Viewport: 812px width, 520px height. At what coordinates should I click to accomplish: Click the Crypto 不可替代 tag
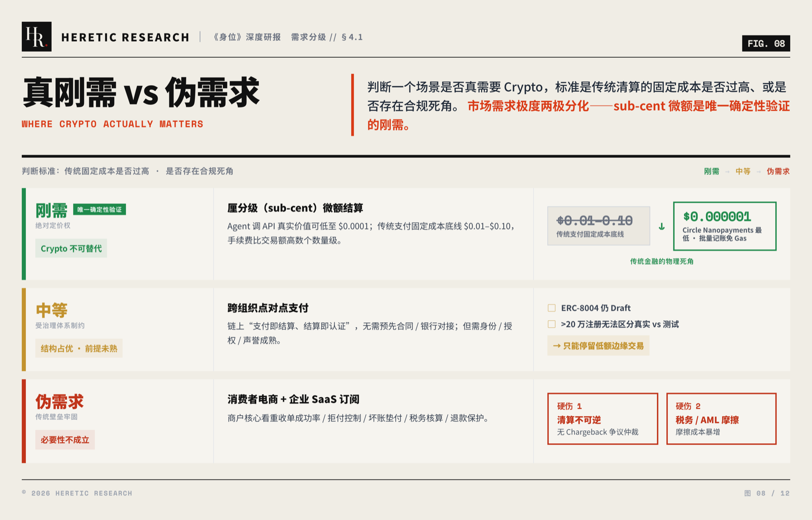click(71, 249)
